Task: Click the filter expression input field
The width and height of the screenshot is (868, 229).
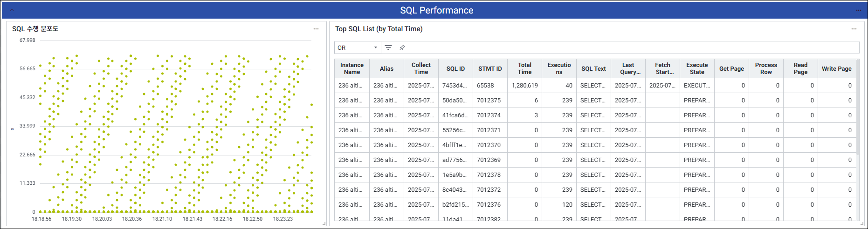Action: point(629,47)
